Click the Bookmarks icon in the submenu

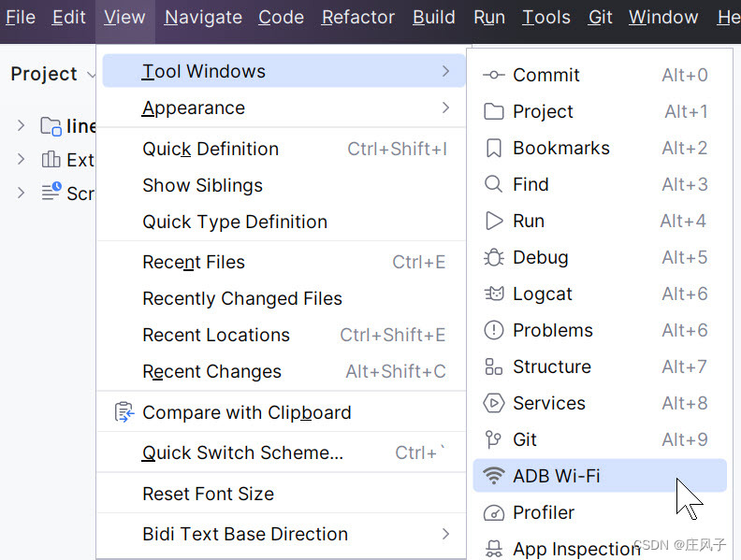pos(493,148)
